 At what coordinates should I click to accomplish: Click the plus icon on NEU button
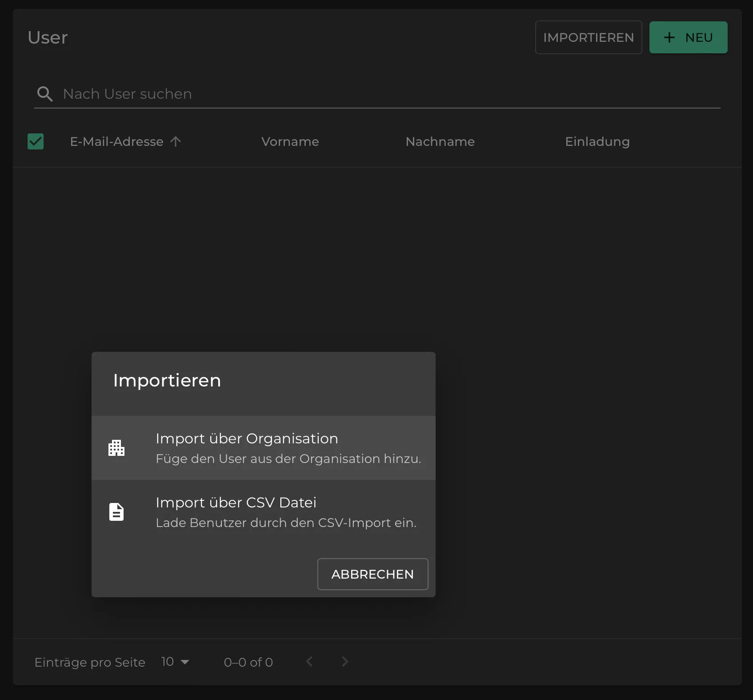[x=669, y=37]
